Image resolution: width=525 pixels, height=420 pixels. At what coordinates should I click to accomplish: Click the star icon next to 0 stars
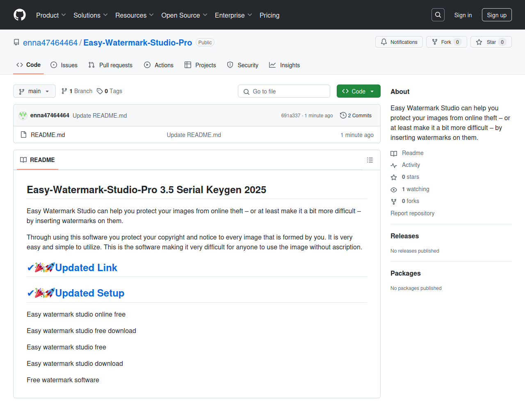coord(394,177)
